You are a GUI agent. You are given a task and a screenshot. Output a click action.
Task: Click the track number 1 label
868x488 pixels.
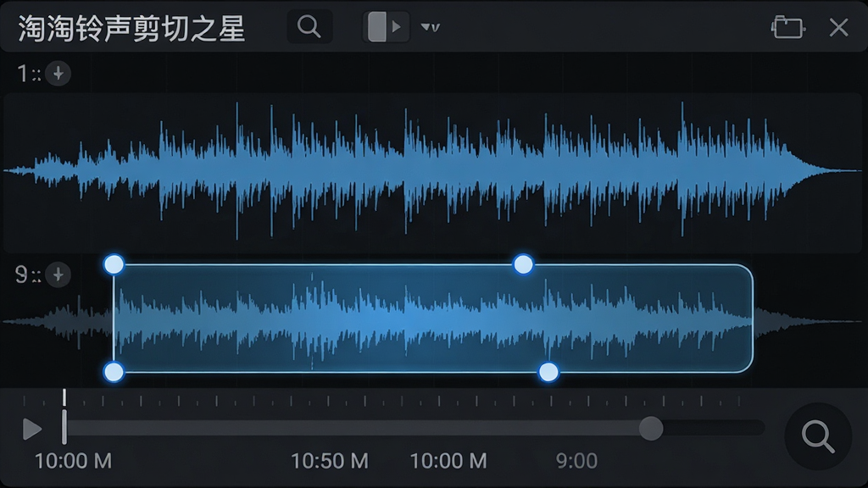pyautogui.click(x=22, y=74)
